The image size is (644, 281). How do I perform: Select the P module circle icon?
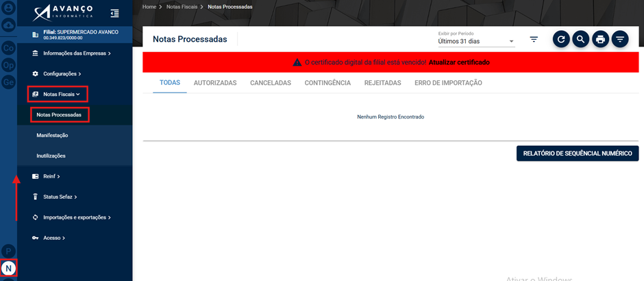pos(9,251)
